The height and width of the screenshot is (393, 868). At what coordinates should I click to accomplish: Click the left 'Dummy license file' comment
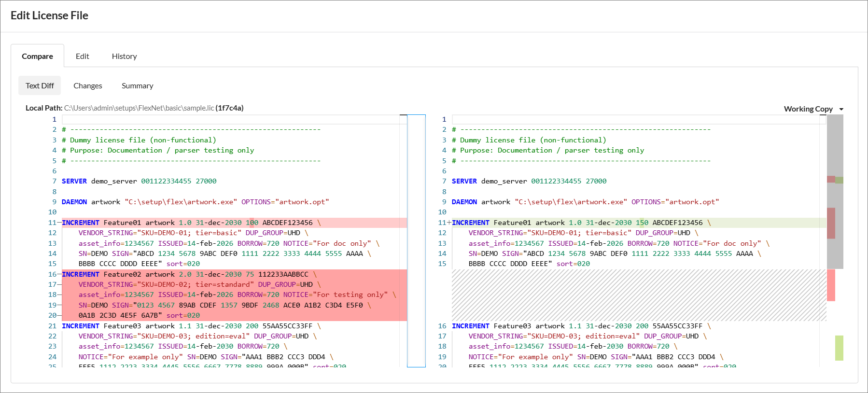pos(139,140)
